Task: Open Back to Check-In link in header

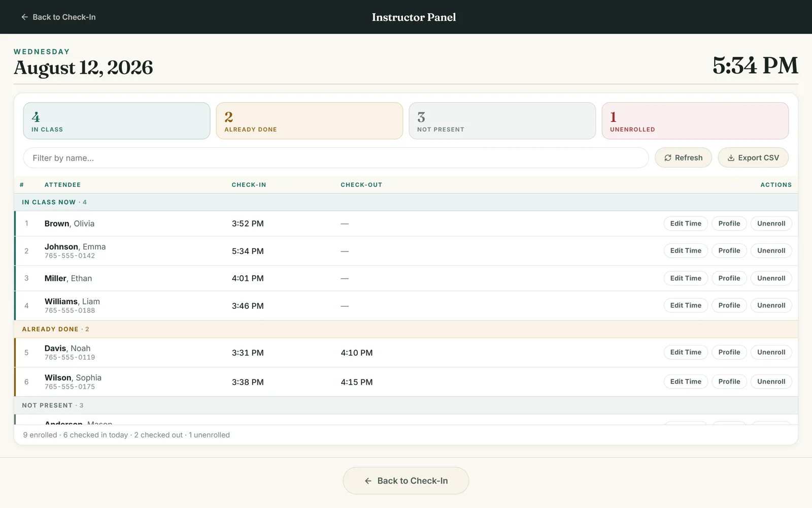Action: tap(58, 17)
